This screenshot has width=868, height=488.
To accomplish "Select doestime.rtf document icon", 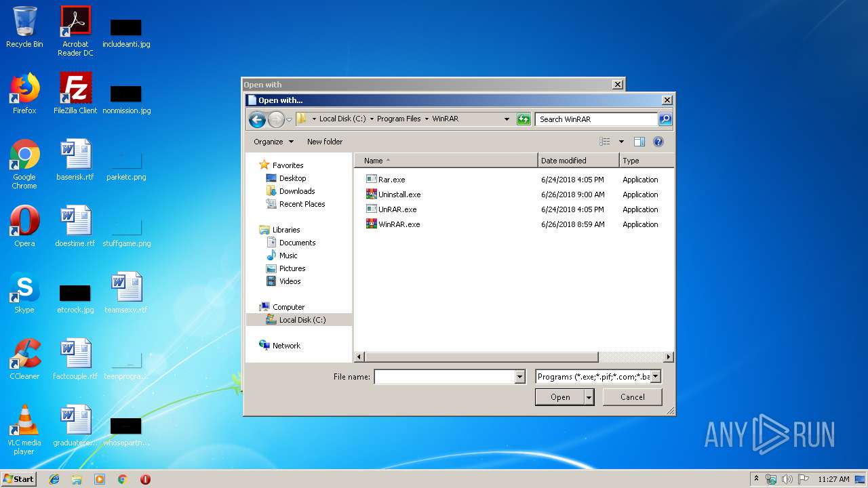I will click(x=75, y=226).
